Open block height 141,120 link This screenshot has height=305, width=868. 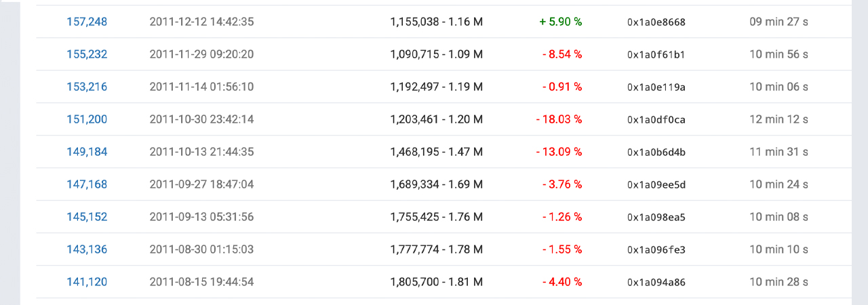click(x=87, y=282)
